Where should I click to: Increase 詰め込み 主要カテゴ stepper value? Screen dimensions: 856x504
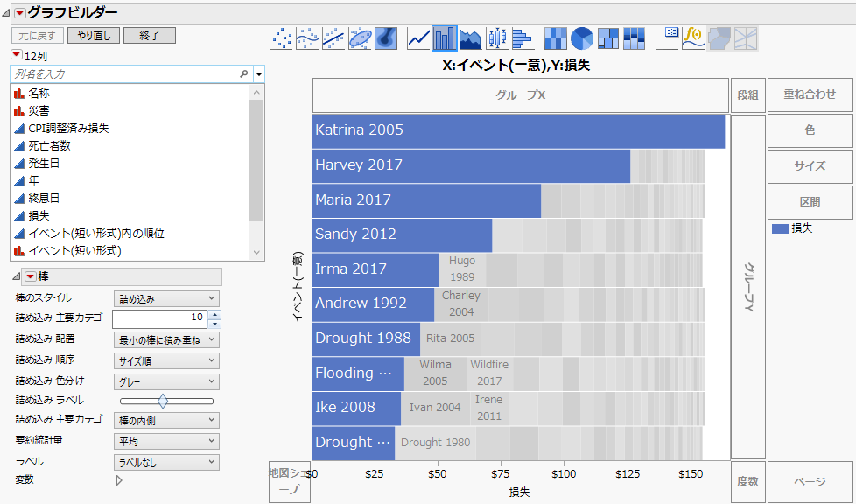[215, 314]
